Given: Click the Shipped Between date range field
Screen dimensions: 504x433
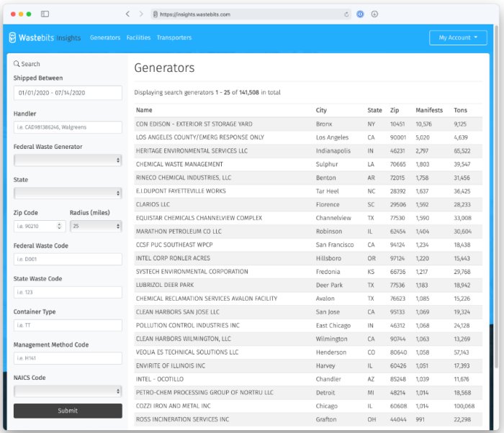Looking at the screenshot, I should [x=68, y=93].
